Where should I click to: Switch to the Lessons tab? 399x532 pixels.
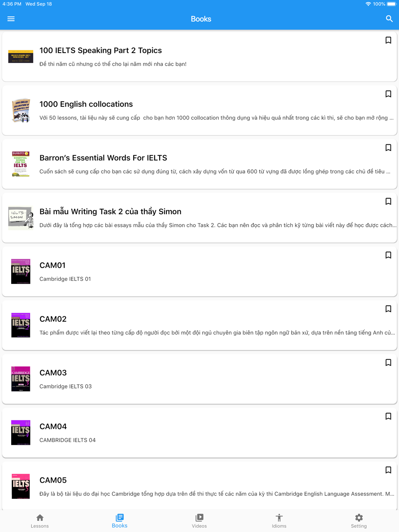(x=40, y=521)
